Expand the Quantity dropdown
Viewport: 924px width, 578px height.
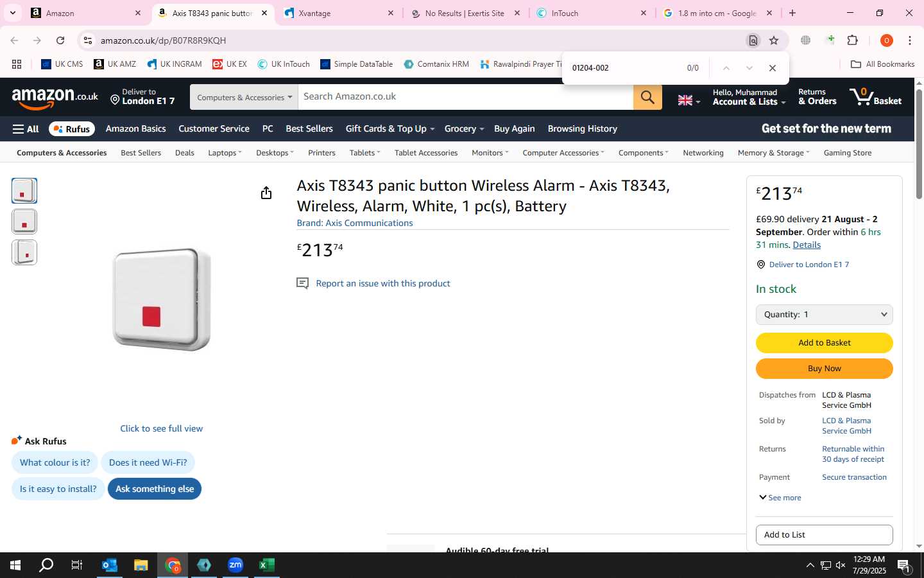[x=825, y=315]
